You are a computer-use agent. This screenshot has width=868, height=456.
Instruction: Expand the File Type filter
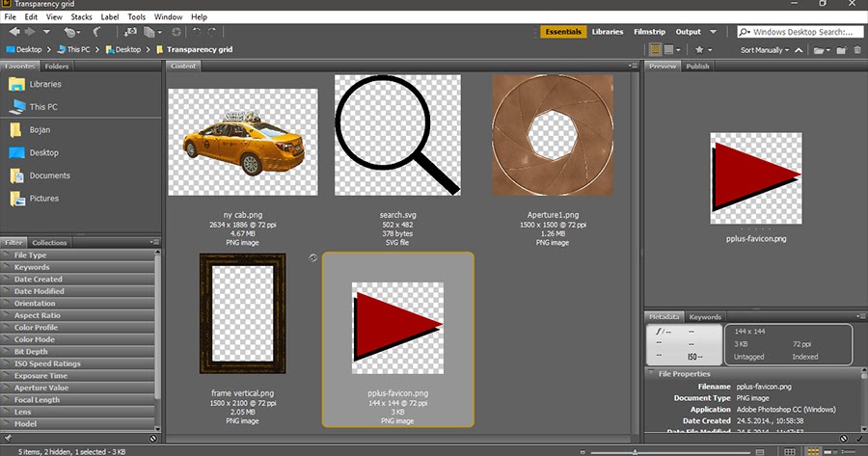tap(30, 255)
